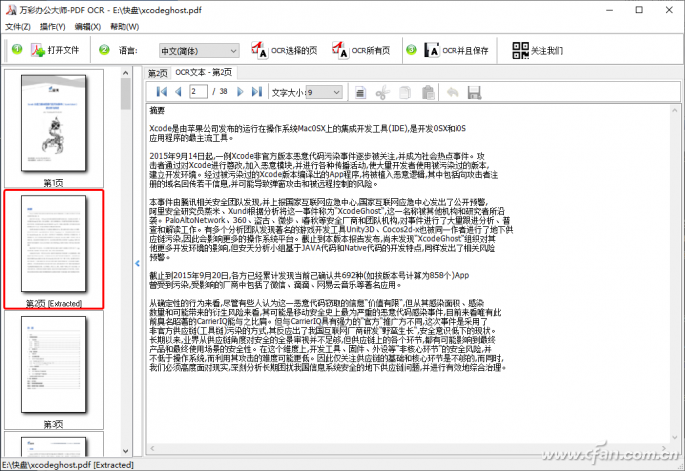Open the 操作(Y) menu
This screenshot has width=685, height=471.
(52, 27)
